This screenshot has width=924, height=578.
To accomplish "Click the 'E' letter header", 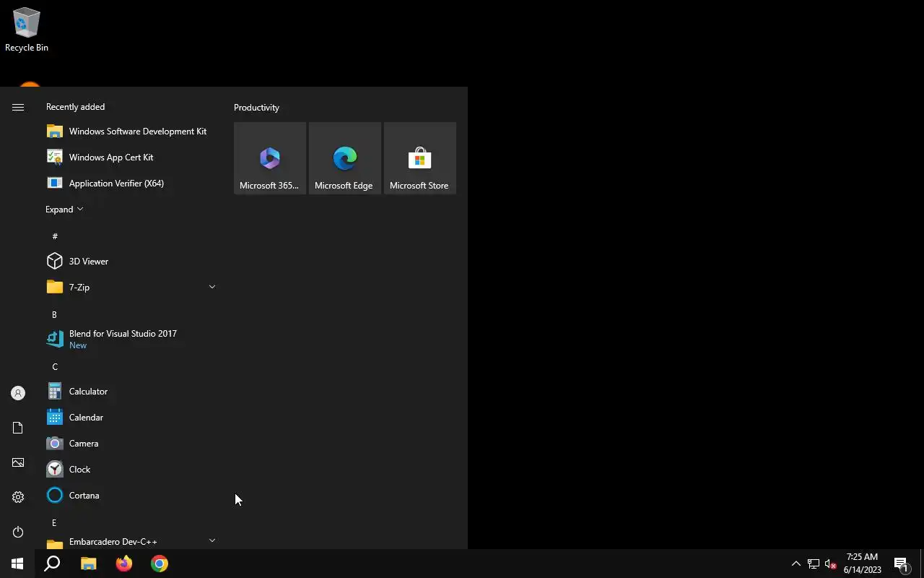I will (x=55, y=523).
